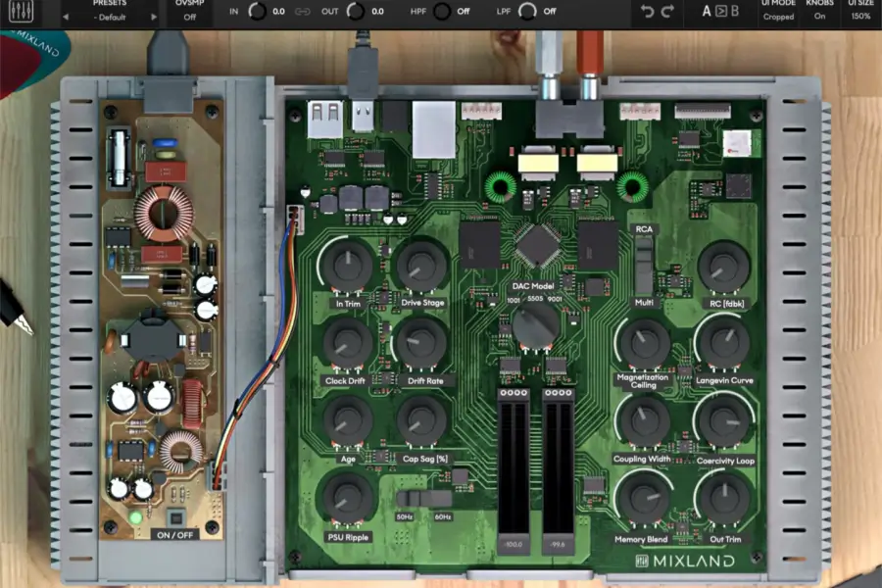Click the Drift Rate knob
This screenshot has width=882, height=588.
421,343
